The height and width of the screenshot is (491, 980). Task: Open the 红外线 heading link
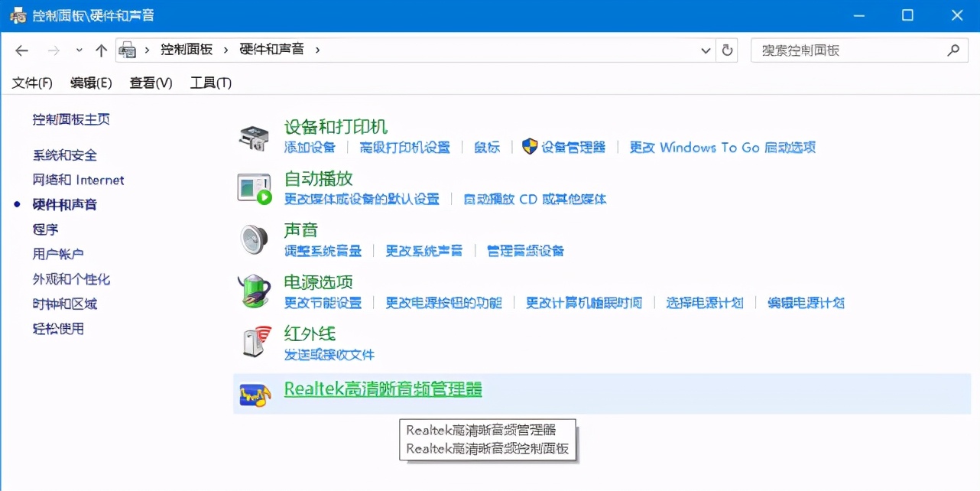[310, 333]
